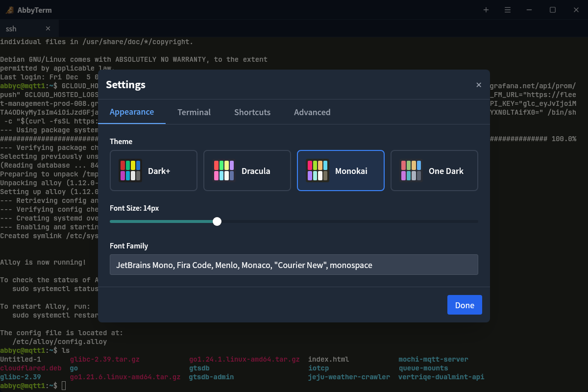The height and width of the screenshot is (392, 588).
Task: Switch to the Appearance tab
Action: click(132, 112)
